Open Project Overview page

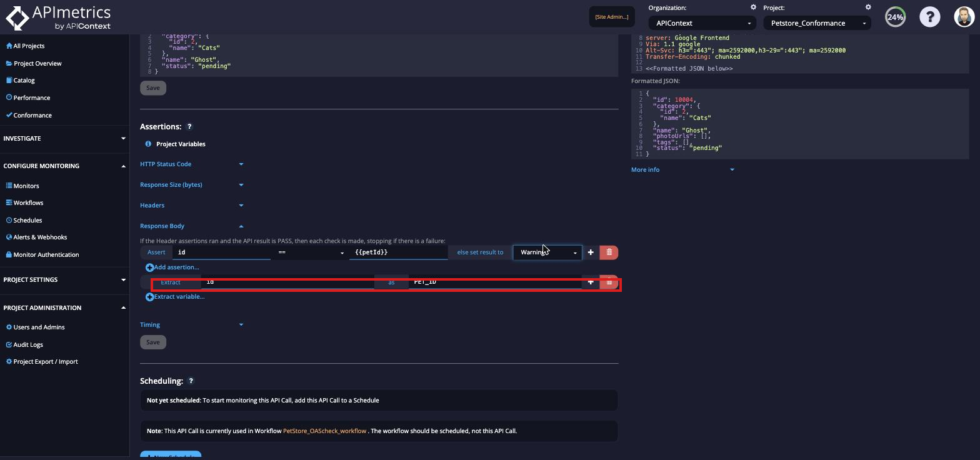click(x=34, y=64)
